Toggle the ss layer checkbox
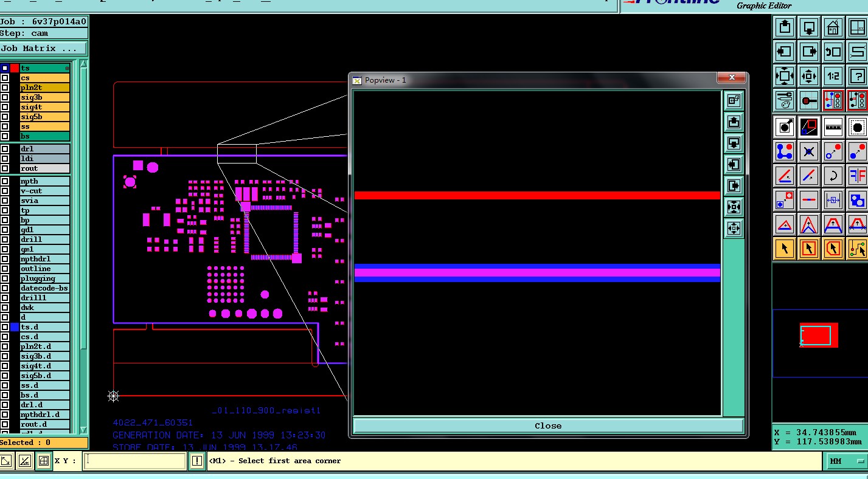 [5, 126]
